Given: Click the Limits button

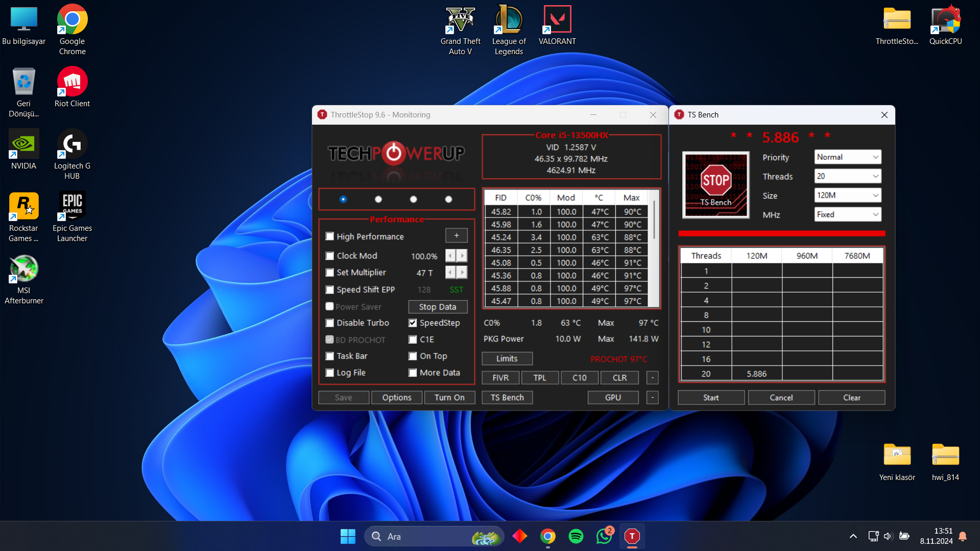Looking at the screenshot, I should click(x=507, y=358).
